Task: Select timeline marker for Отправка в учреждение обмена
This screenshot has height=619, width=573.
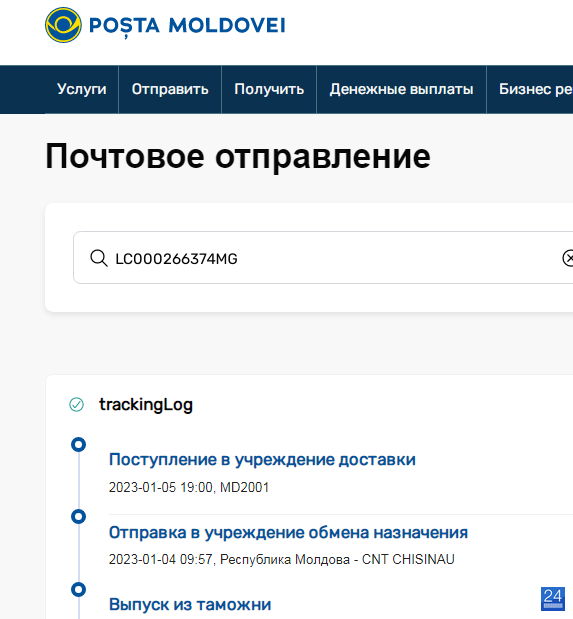Action: [78, 516]
